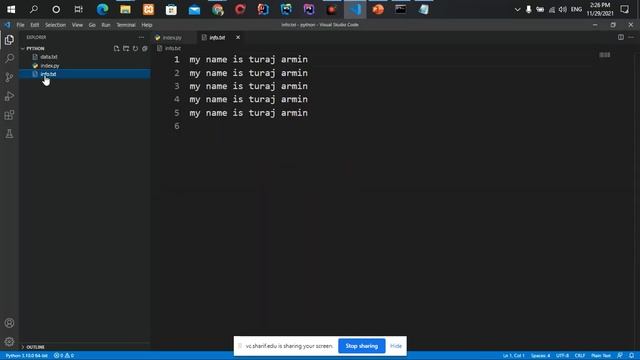The height and width of the screenshot is (360, 640).
Task: Click Ln 1, Col 1 cursor position
Action: point(514,356)
